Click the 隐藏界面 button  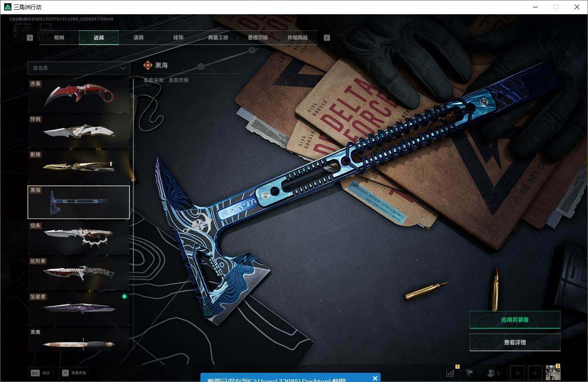[x=74, y=373]
